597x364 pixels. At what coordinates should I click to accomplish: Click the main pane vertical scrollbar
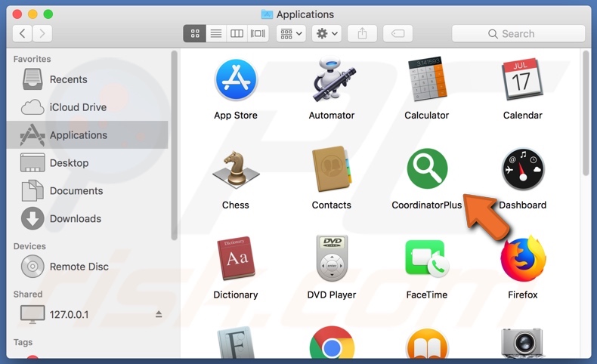tap(586, 113)
